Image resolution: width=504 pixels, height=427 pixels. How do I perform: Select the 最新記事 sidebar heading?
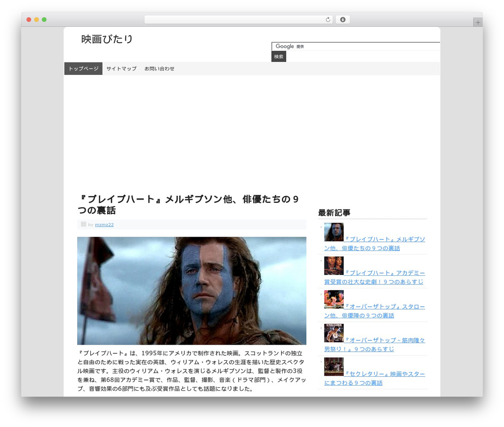(334, 213)
